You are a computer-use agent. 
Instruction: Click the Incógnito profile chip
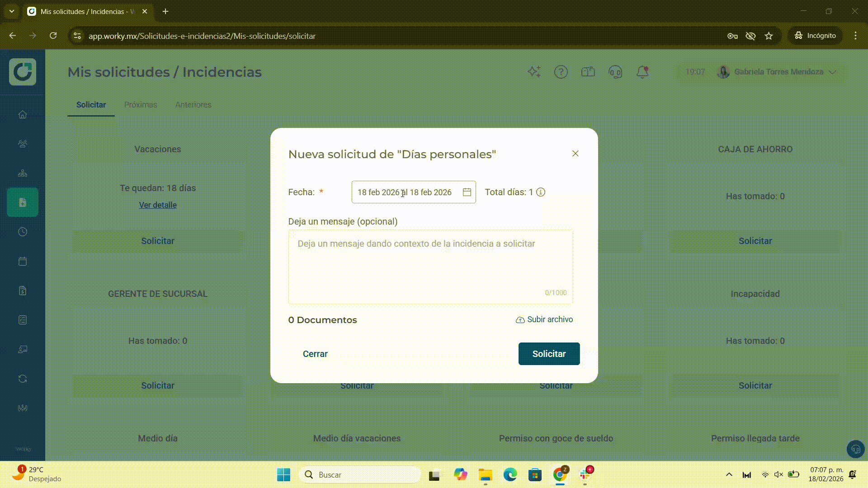816,36
